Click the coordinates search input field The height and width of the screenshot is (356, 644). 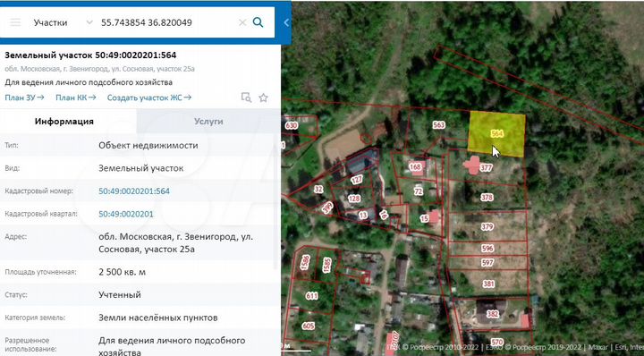coord(166,22)
